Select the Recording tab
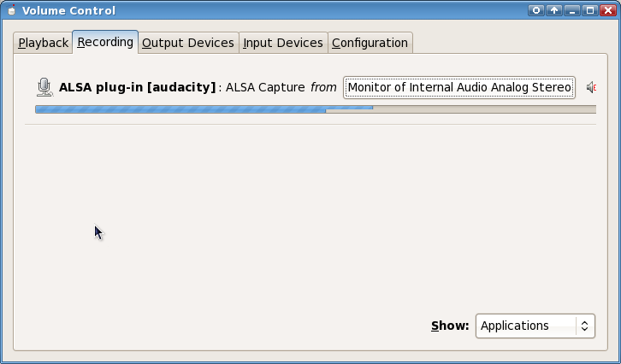The height and width of the screenshot is (364, 621). click(105, 42)
